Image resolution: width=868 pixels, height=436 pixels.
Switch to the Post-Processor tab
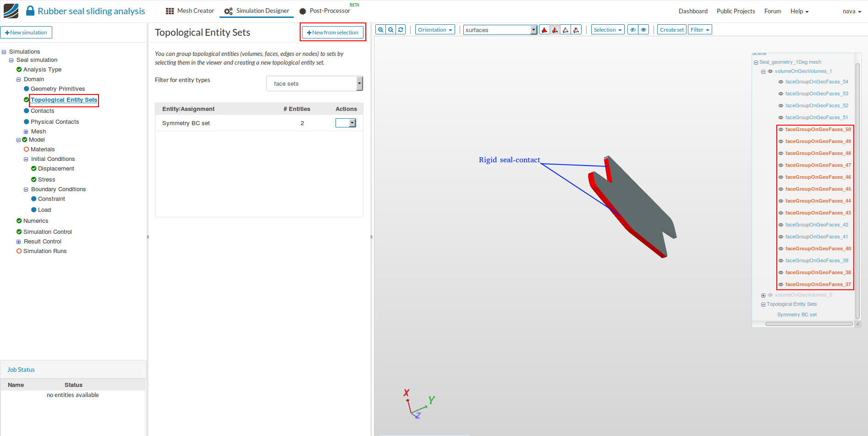325,11
